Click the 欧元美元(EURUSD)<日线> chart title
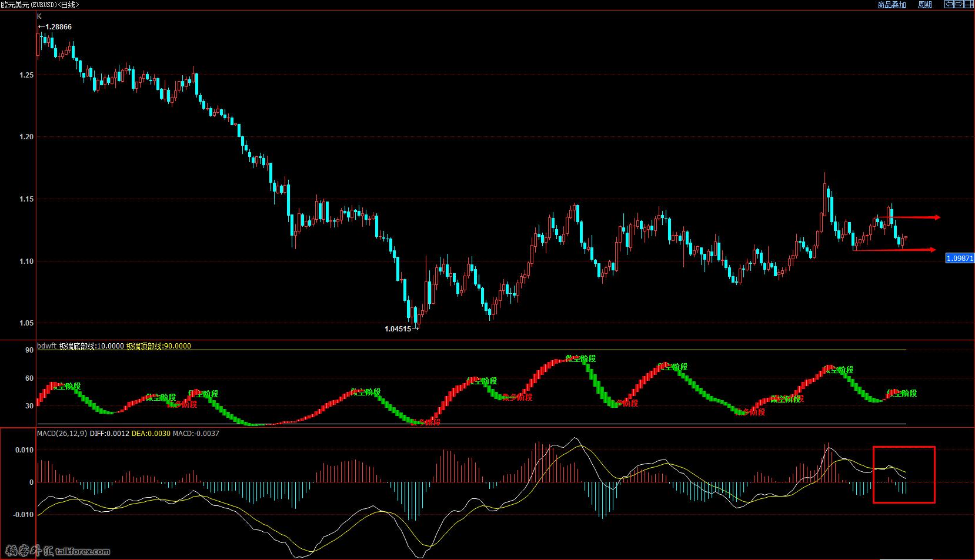This screenshot has height=560, width=975. click(x=41, y=5)
